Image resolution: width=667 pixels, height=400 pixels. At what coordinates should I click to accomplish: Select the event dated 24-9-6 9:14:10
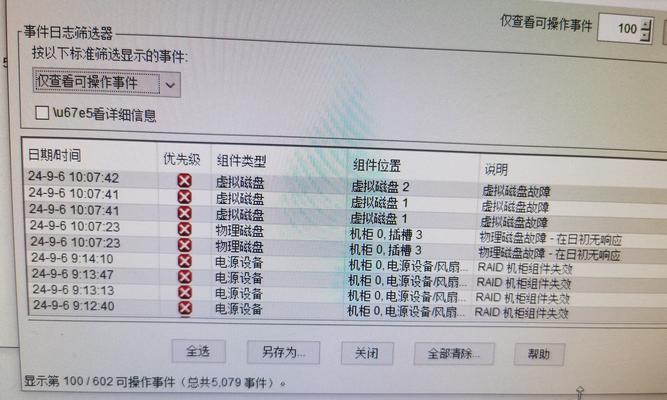72,258
